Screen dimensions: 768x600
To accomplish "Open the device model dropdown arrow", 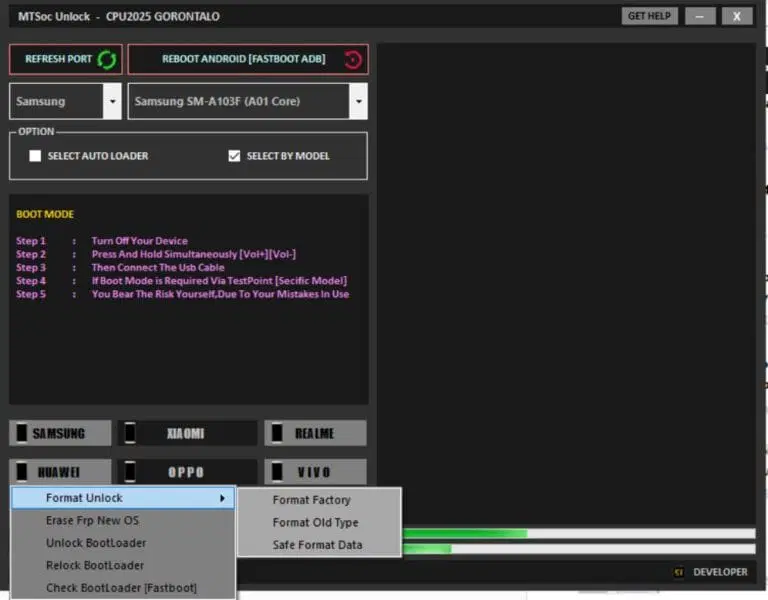I will (x=359, y=101).
